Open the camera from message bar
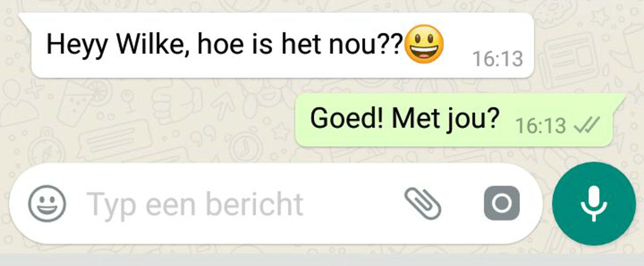This screenshot has width=644, height=266. pos(502,203)
